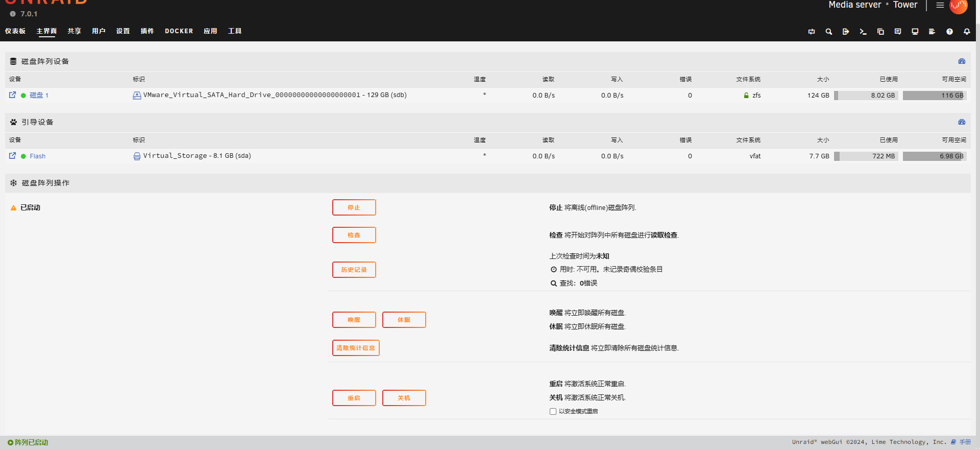Click green status dot of Flash

[23, 156]
